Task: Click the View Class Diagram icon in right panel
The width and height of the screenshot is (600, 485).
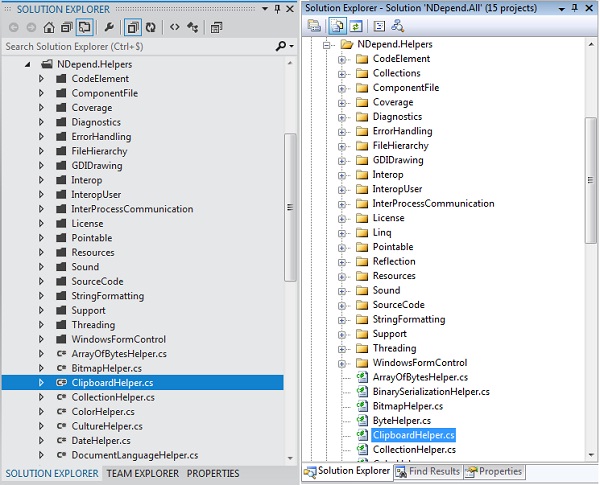Action: [400, 26]
